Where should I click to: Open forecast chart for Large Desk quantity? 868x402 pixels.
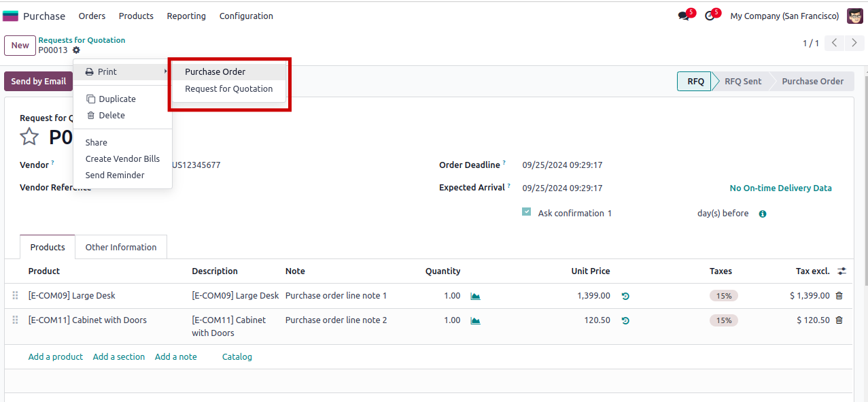pyautogui.click(x=475, y=296)
